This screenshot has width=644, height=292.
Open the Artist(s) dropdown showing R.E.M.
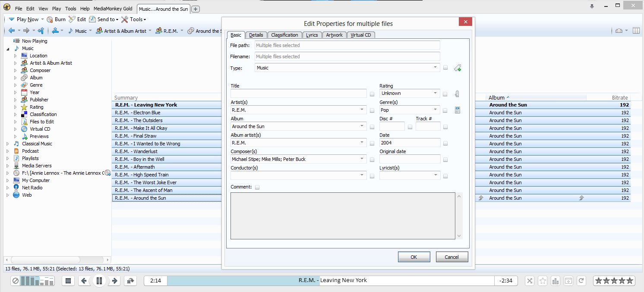point(299,110)
